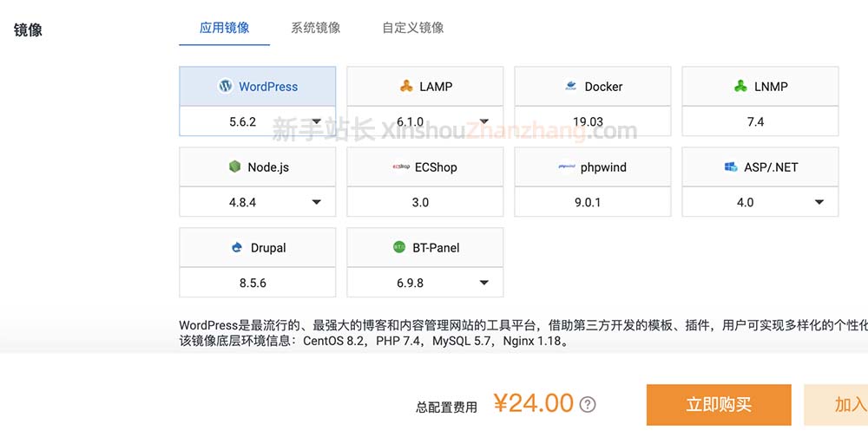Click the LAMP image icon
The image size is (868, 437).
tap(406, 87)
